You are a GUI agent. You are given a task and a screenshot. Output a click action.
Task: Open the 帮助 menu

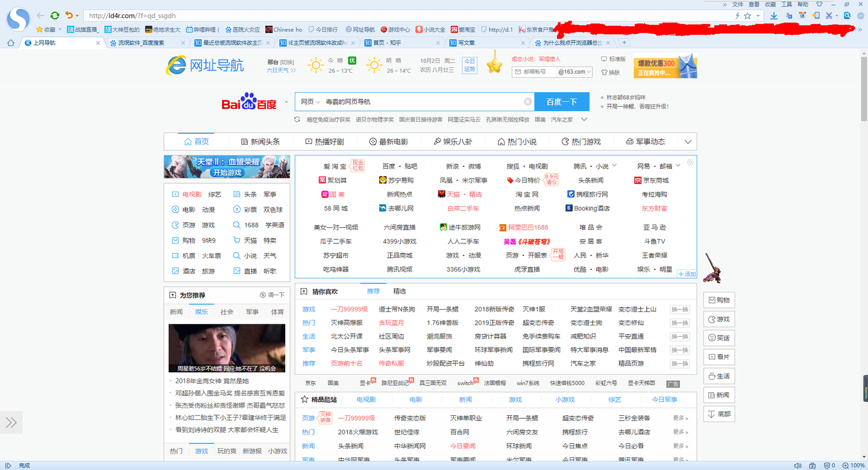(803, 4)
